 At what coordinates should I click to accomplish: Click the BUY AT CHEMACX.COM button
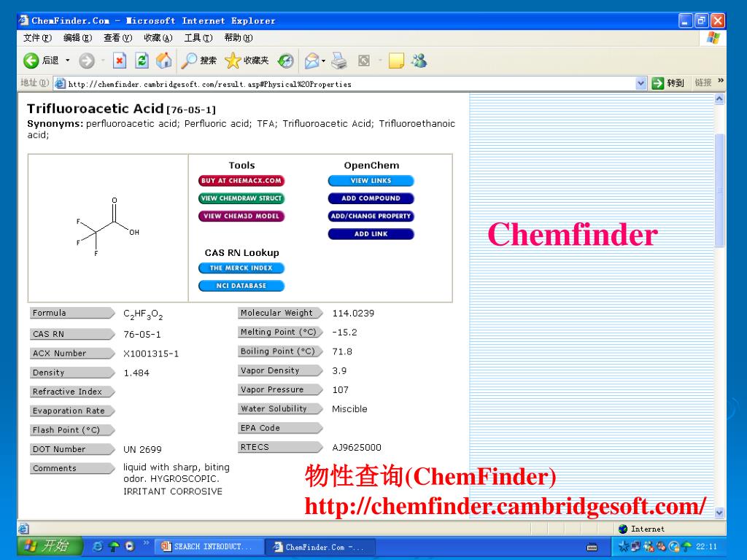click(x=241, y=181)
